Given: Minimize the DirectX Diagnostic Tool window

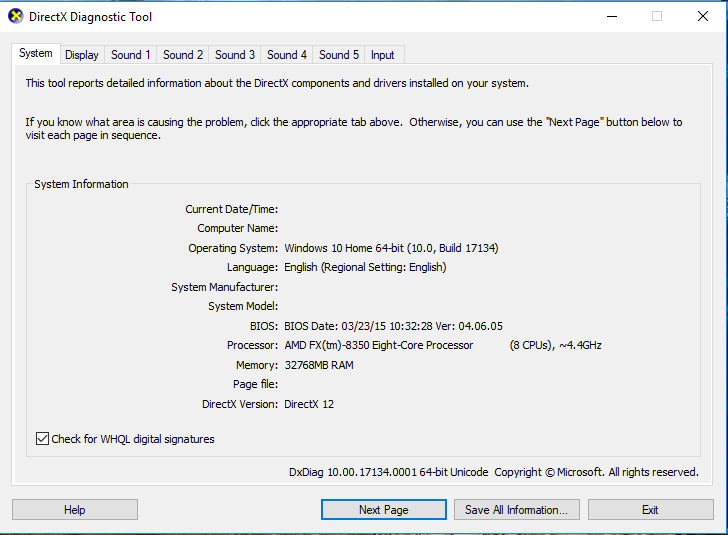Looking at the screenshot, I should (x=611, y=16).
